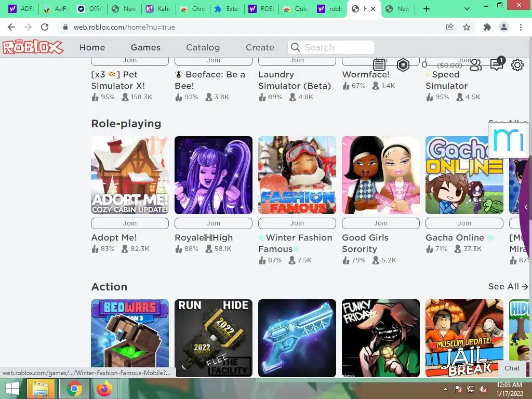532x399 pixels.
Task: Open File Explorer from the taskbar
Action: click(x=41, y=389)
